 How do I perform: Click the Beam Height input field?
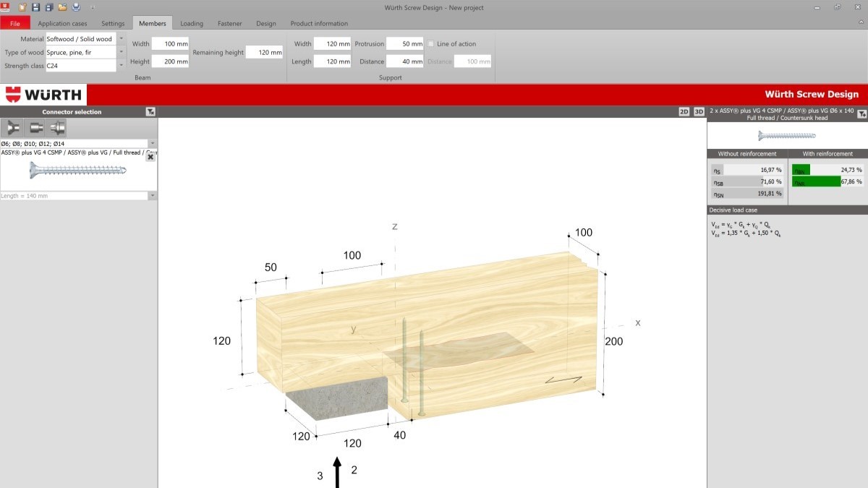(171, 61)
